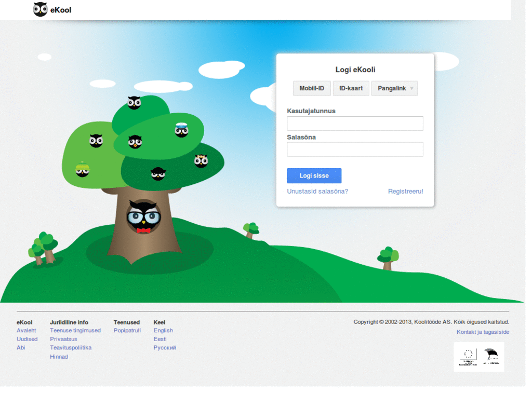The image size is (532, 393).
Task: Open the Teavituspoliitika link
Action: point(71,347)
